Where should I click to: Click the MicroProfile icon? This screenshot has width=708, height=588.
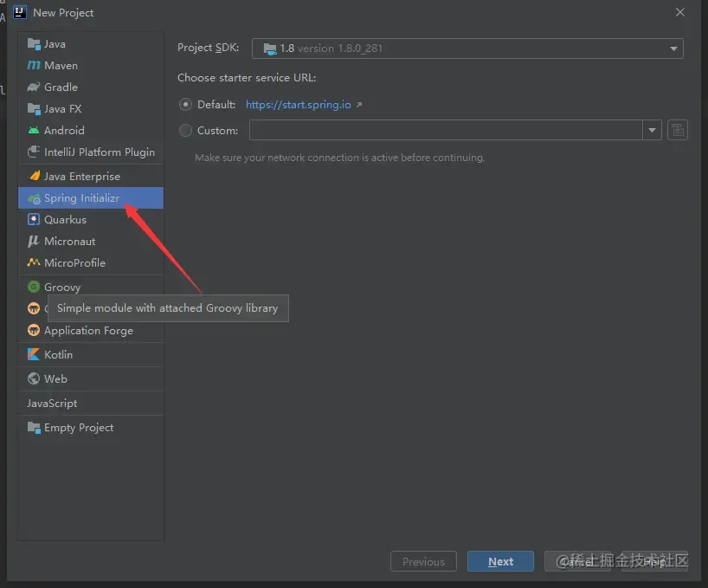pos(34,262)
